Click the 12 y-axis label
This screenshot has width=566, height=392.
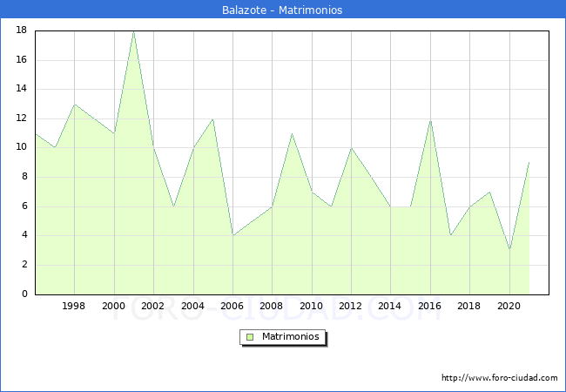22,118
